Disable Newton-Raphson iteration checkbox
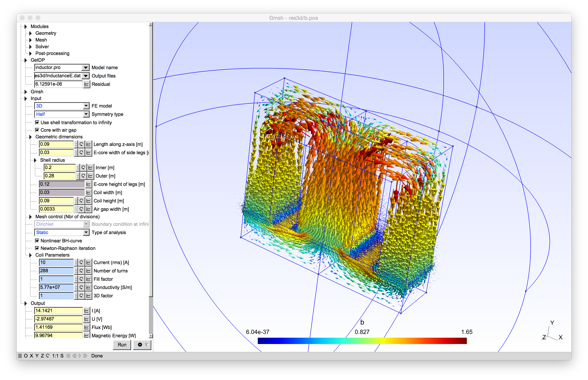This screenshot has height=380, width=588. tap(37, 248)
